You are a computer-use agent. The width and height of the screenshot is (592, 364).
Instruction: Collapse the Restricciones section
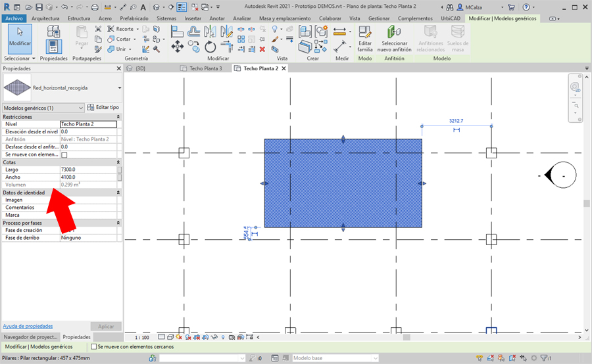pos(118,117)
